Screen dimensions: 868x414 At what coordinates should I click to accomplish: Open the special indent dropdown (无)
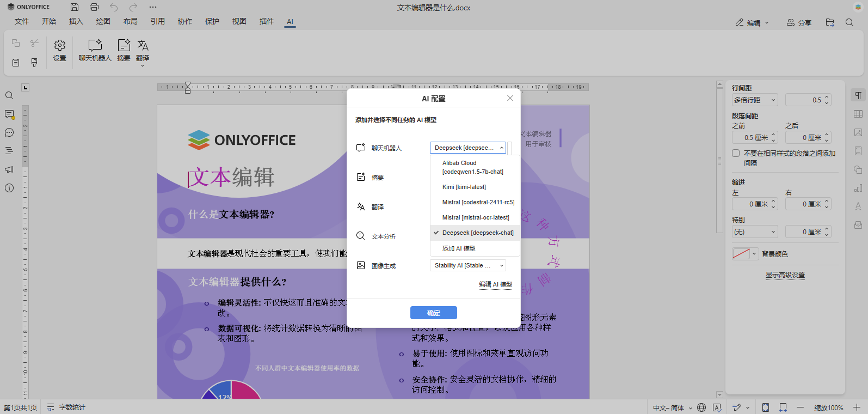click(755, 232)
